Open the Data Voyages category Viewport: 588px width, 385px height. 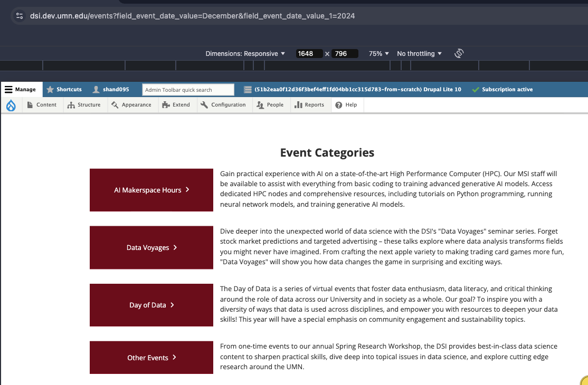click(151, 247)
